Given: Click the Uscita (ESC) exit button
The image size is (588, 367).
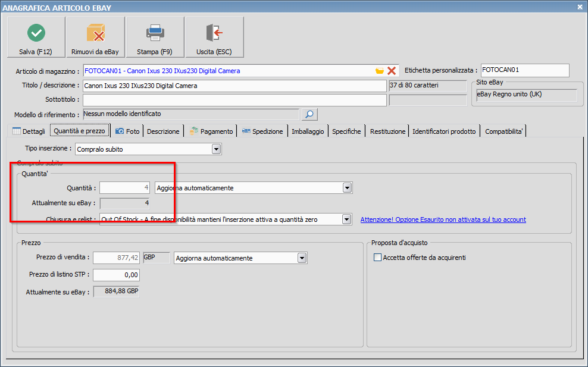Looking at the screenshot, I should (214, 37).
